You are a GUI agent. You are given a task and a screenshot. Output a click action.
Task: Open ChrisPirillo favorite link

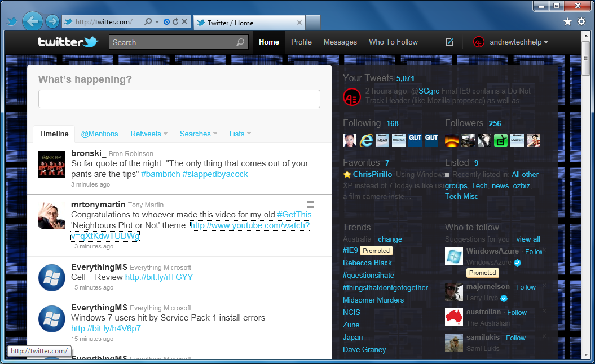point(372,175)
